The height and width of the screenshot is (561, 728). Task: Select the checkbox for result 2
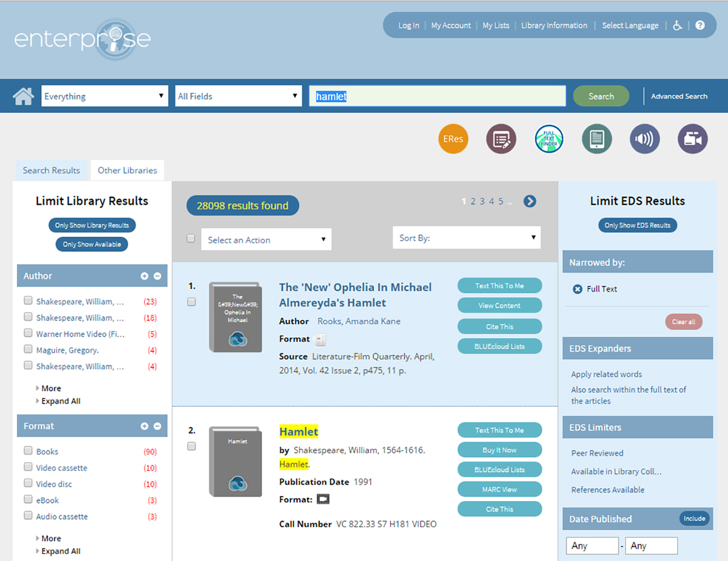coord(192,446)
